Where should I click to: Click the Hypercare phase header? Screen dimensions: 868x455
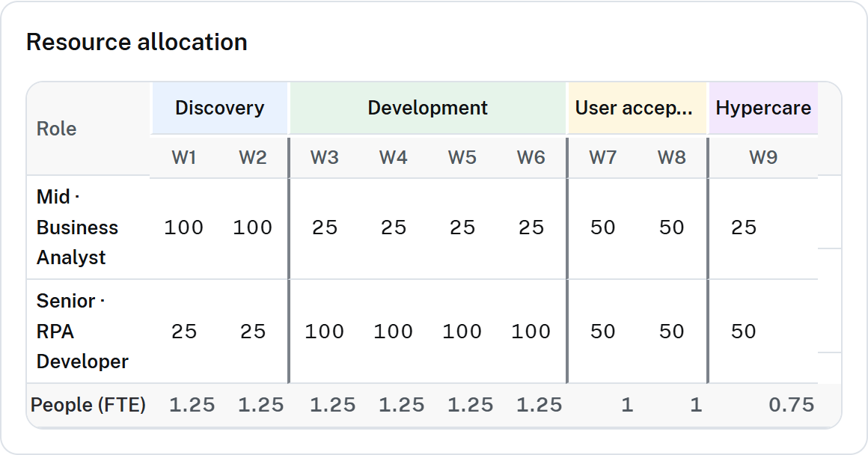coord(763,108)
